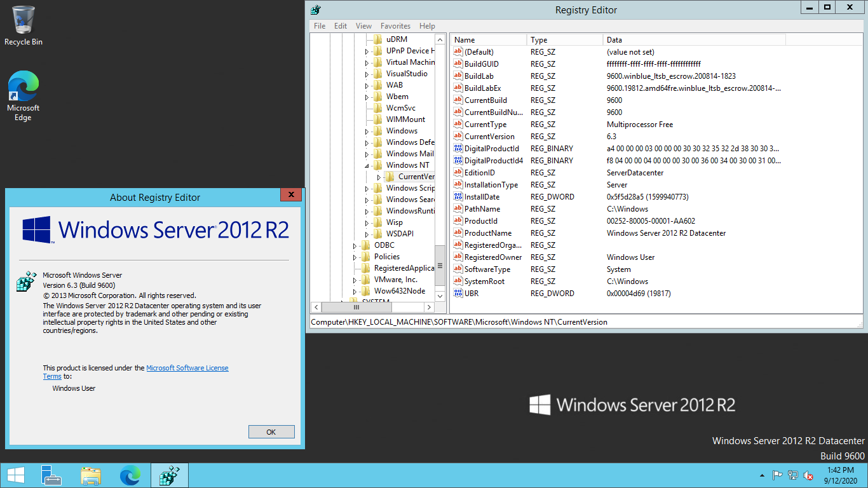Select the WIMMount tree item
Screen dimensions: 868x488
(x=405, y=119)
